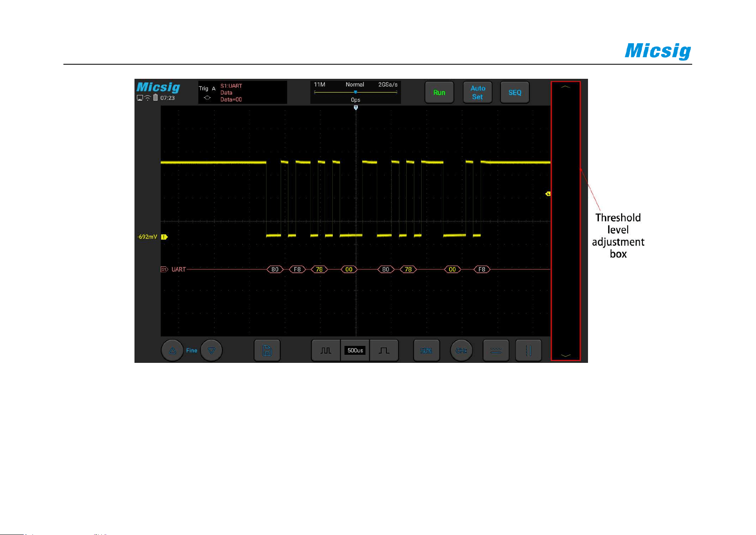
Task: Open the S1:UART trigger info panel
Action: pyautogui.click(x=242, y=93)
